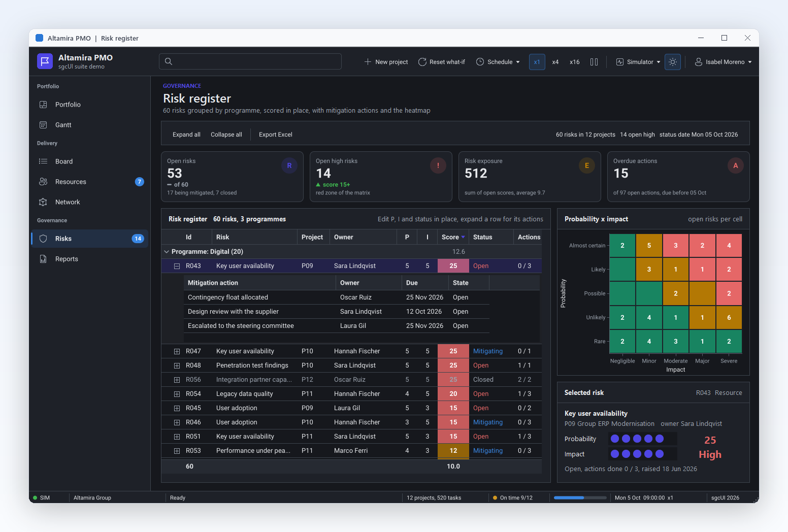Collapse row R043 actions
The image size is (788, 532).
(177, 266)
